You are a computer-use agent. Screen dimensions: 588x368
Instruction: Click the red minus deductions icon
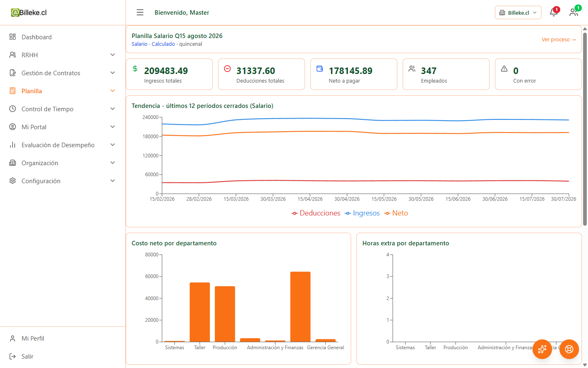point(227,69)
